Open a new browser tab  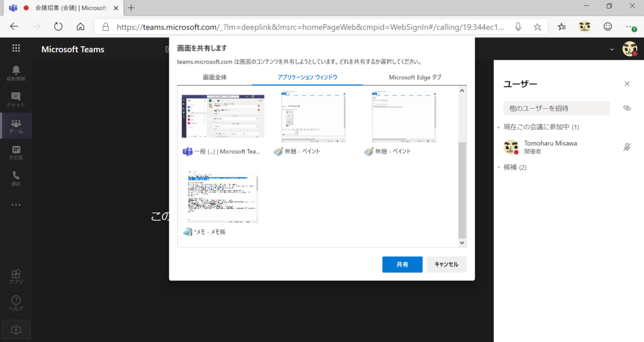(131, 8)
